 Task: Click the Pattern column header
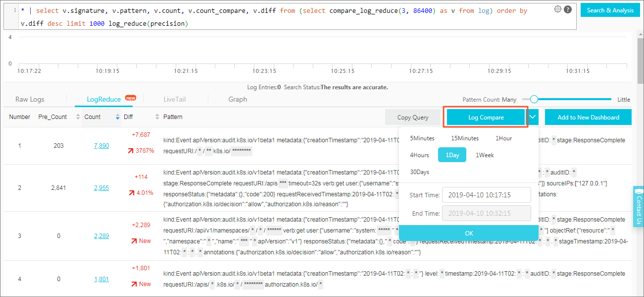tap(173, 117)
